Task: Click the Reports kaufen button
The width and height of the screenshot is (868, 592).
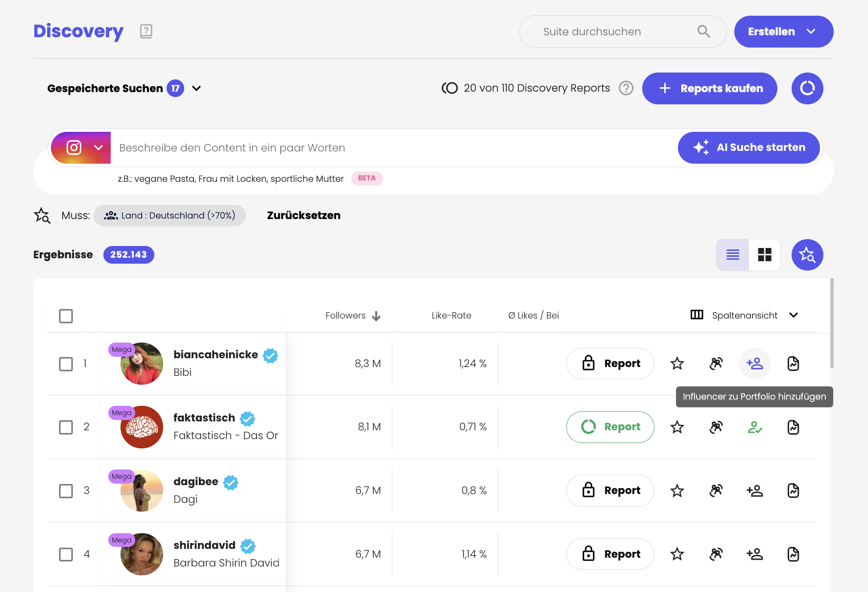Action: point(709,88)
